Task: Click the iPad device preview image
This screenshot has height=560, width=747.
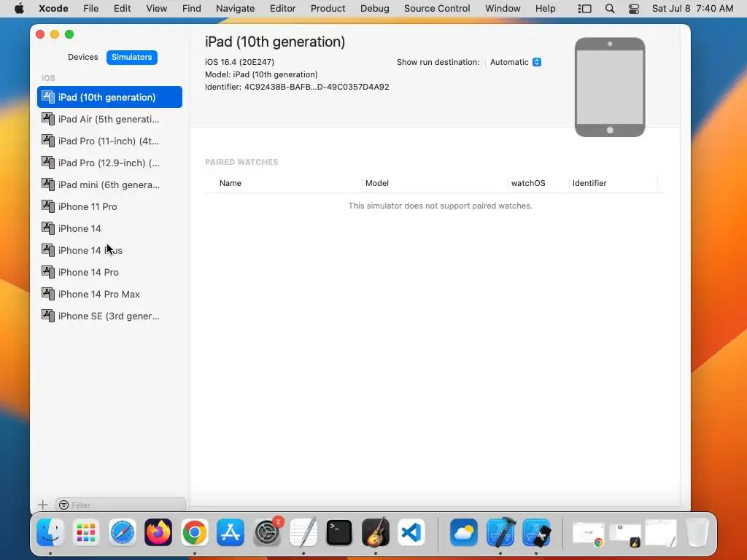Action: [610, 87]
